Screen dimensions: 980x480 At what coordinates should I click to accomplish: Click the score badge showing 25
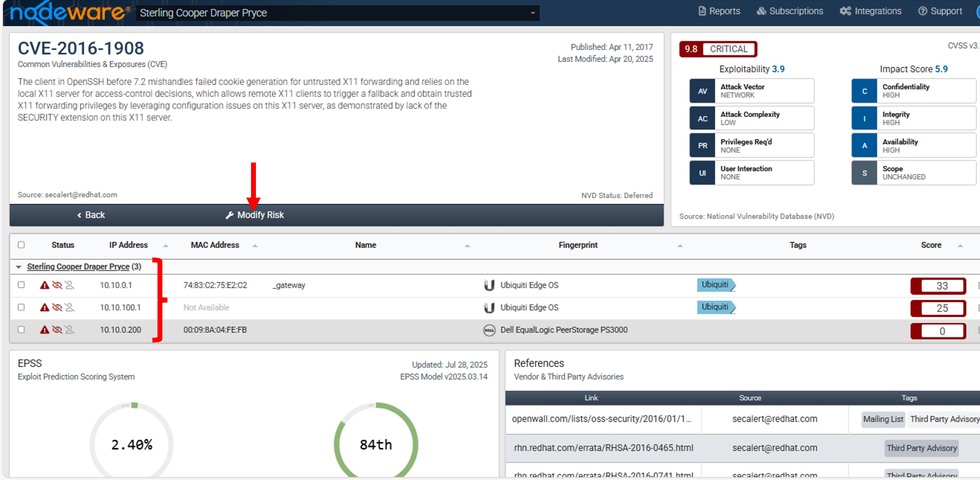938,308
